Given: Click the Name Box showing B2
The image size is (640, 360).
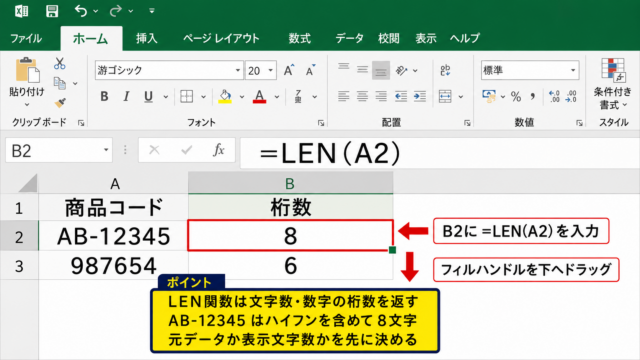Looking at the screenshot, I should coord(59,151).
